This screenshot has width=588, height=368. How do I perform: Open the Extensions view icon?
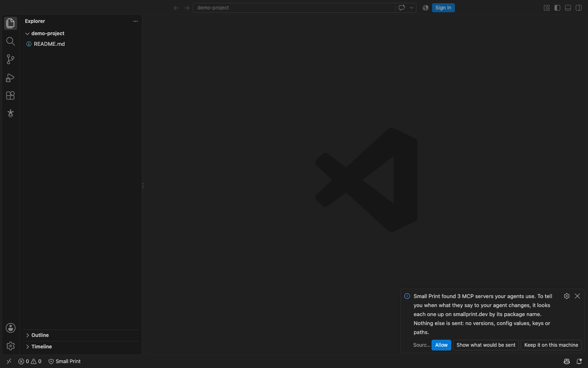11,96
